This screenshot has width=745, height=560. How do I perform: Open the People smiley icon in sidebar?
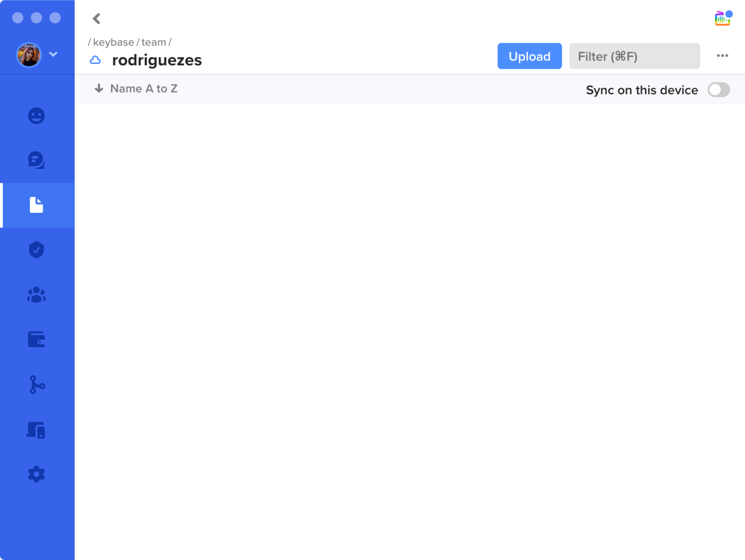tap(36, 115)
